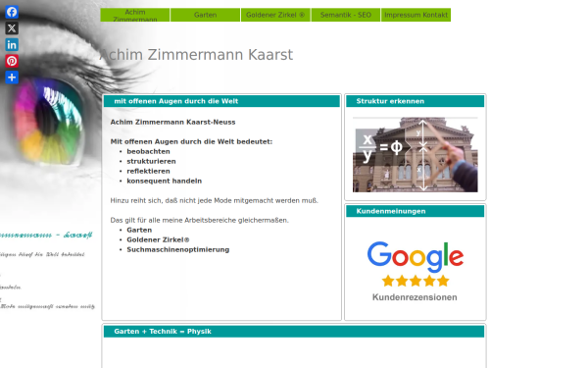
Task: Open the Garten menu item
Action: tap(205, 15)
